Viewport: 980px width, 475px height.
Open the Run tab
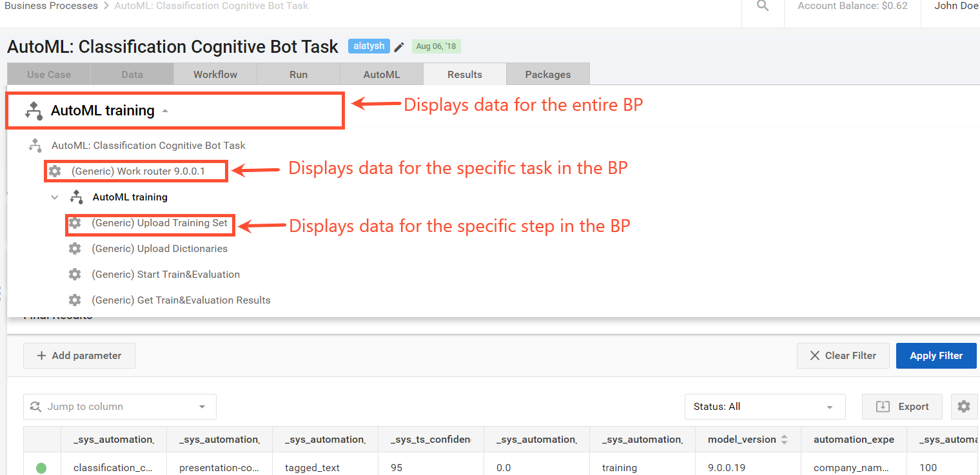tap(299, 74)
